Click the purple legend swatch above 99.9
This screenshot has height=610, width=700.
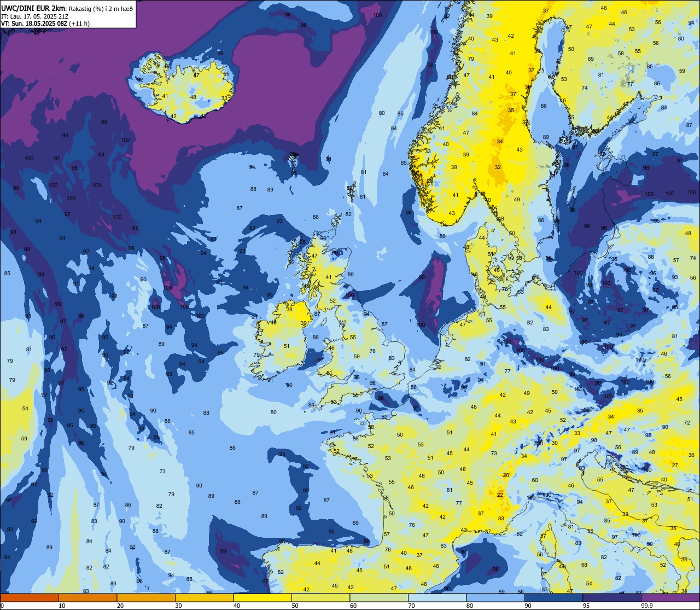(x=670, y=598)
